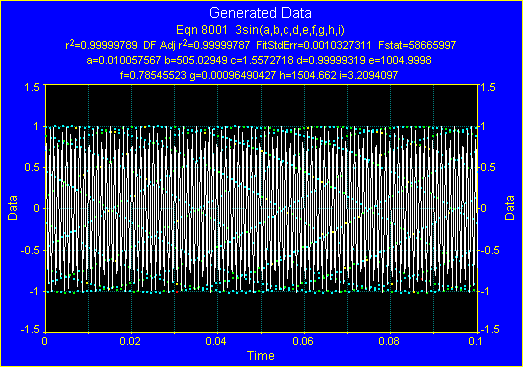Click the r²=0.99999789 fit statistics line
This screenshot has height=367, width=523.
260,45
